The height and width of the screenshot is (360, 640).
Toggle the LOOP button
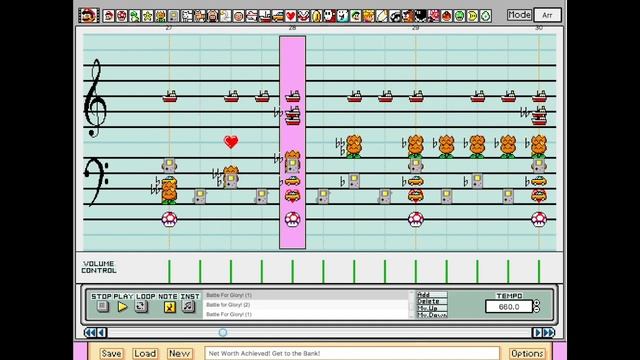click(141, 306)
